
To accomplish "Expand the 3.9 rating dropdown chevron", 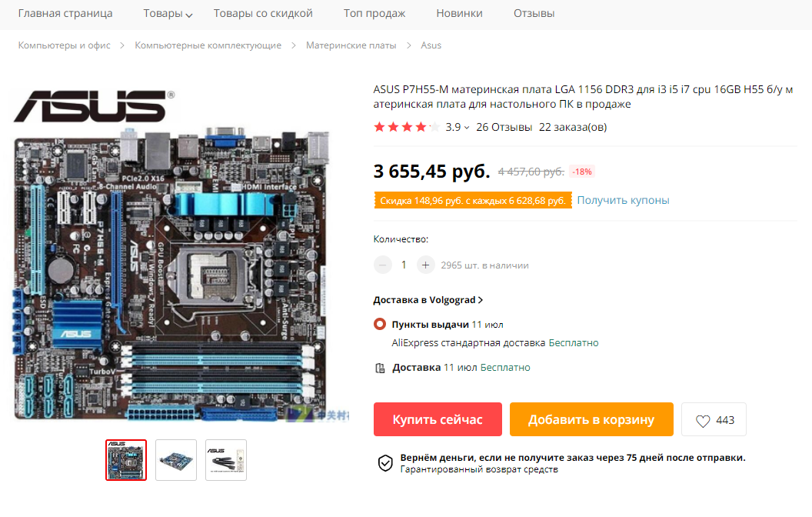I will click(467, 128).
